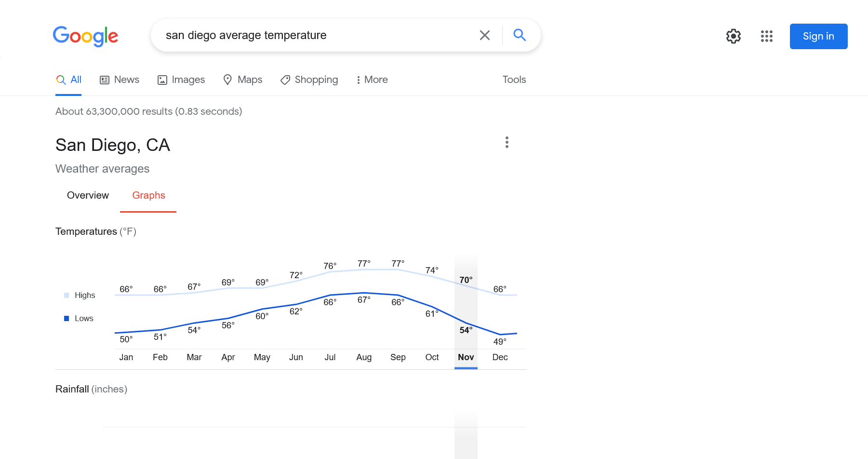The width and height of the screenshot is (868, 459).
Task: Click the Highs legend color swatch
Action: [67, 295]
